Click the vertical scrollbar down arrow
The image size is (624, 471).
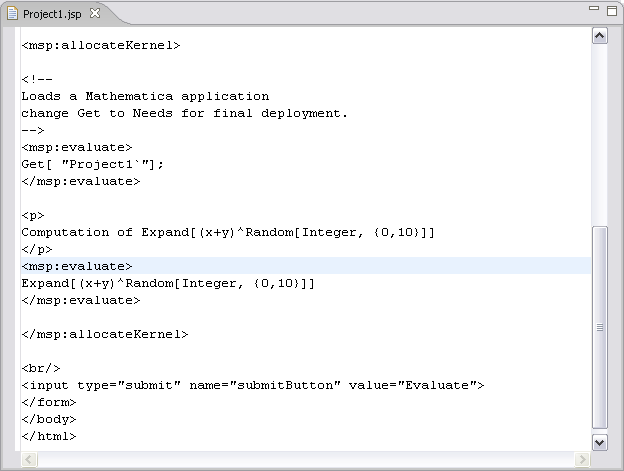click(600, 442)
